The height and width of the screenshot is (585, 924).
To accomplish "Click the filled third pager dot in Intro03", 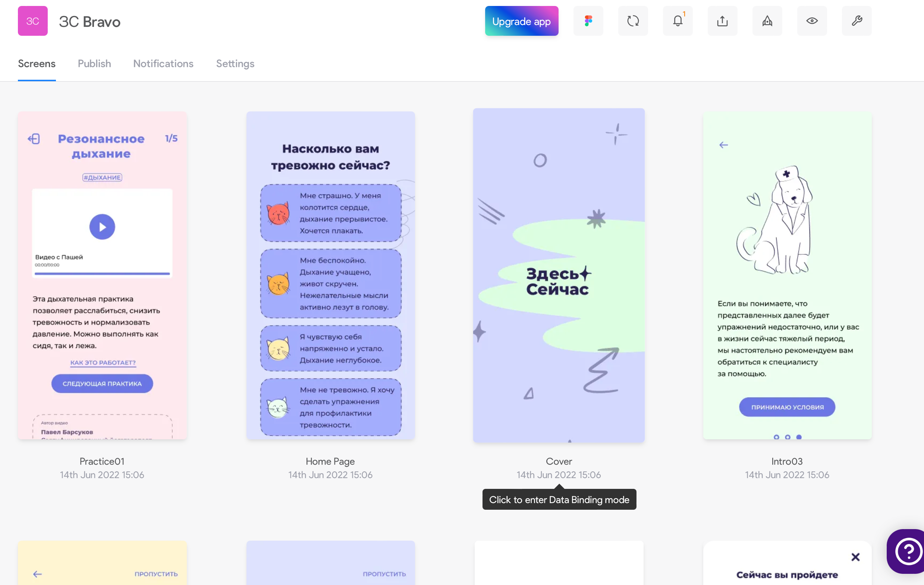I will pos(798,437).
